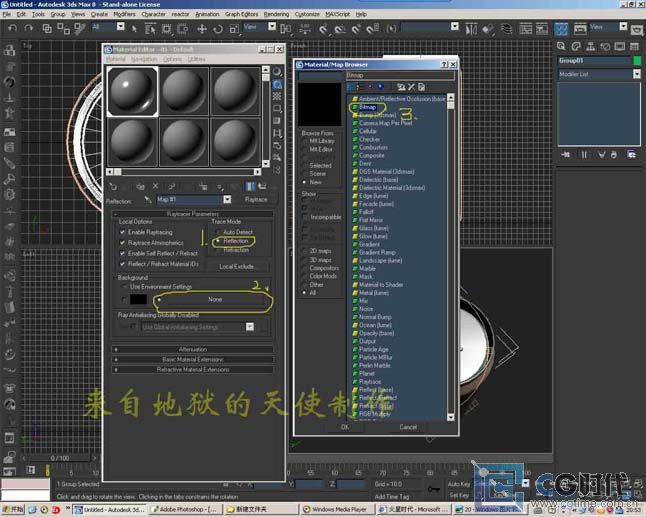Select Reflection trace mode radio
Image resolution: width=646 pixels, height=517 pixels.
(x=218, y=241)
